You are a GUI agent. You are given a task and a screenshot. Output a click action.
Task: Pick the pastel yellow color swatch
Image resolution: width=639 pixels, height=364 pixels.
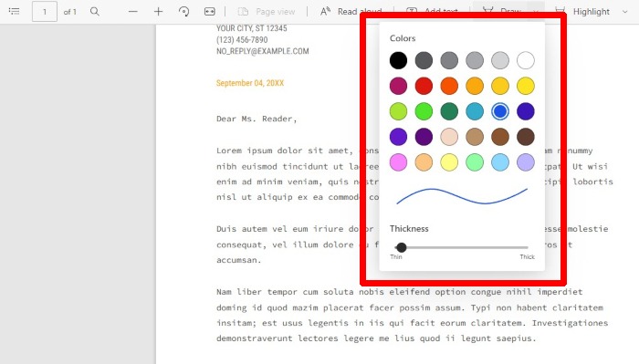pyautogui.click(x=449, y=162)
